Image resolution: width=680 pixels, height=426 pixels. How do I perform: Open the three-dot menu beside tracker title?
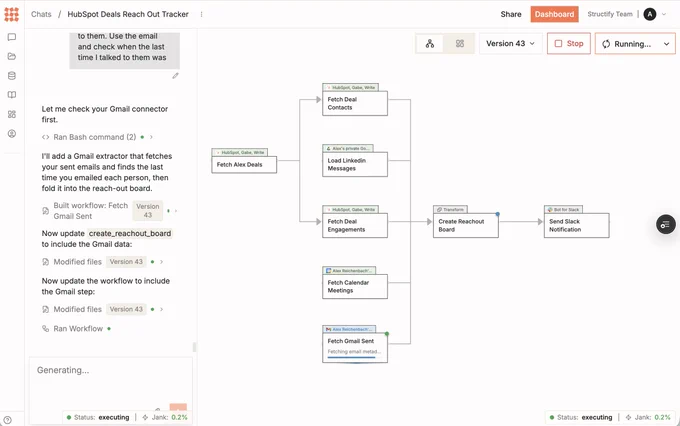(201, 14)
